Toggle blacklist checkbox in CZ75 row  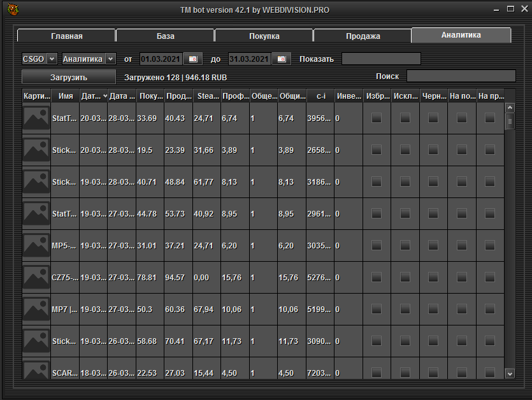[x=433, y=277]
